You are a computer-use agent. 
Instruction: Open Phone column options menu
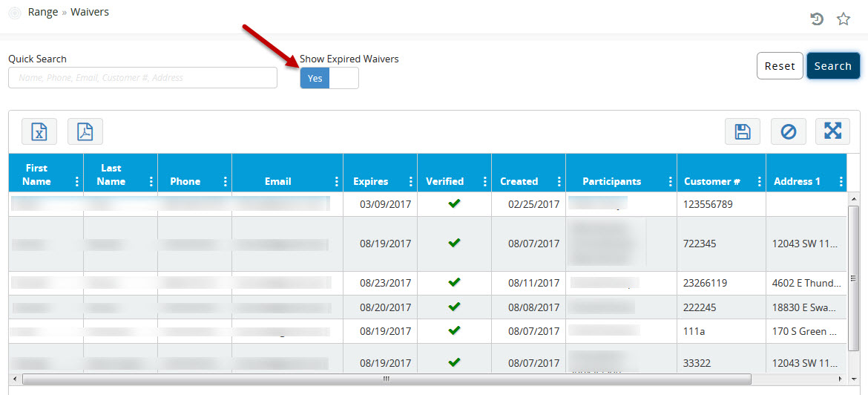[x=226, y=182]
